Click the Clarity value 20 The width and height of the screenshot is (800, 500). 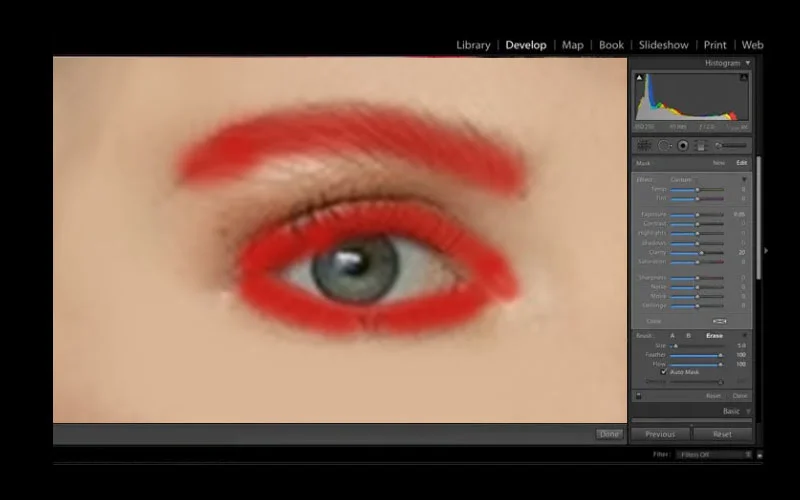coord(741,253)
